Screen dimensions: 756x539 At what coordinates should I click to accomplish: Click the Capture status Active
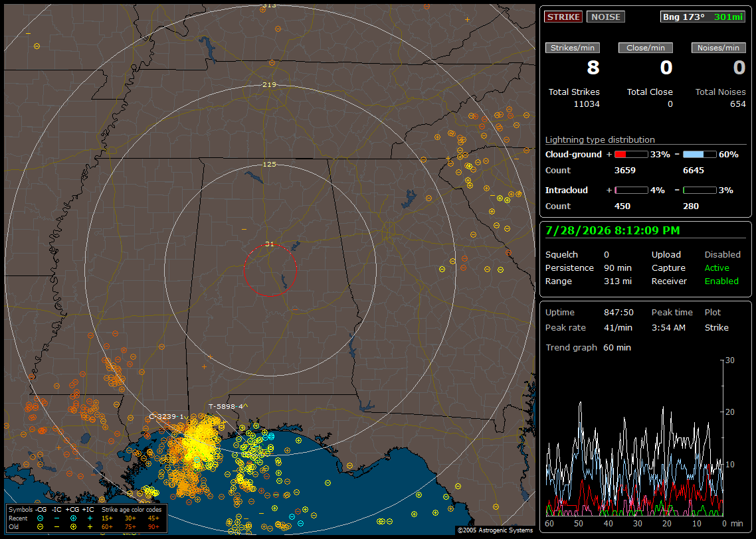(x=716, y=268)
